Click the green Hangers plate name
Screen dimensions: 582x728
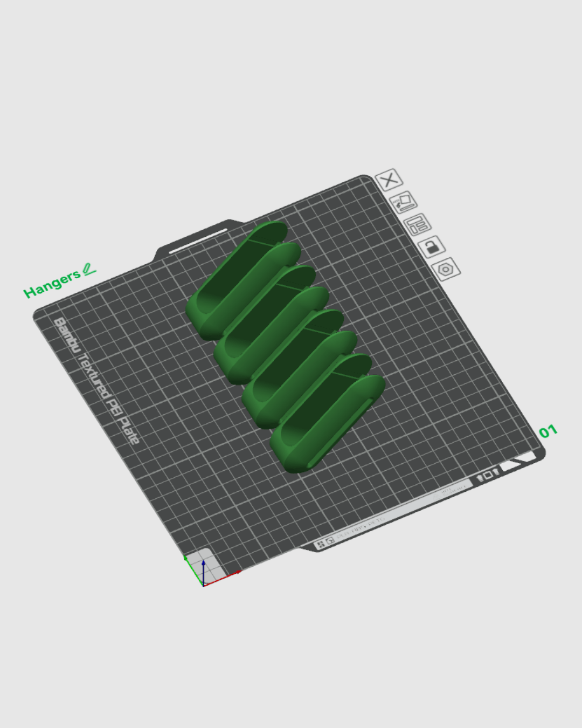(52, 284)
